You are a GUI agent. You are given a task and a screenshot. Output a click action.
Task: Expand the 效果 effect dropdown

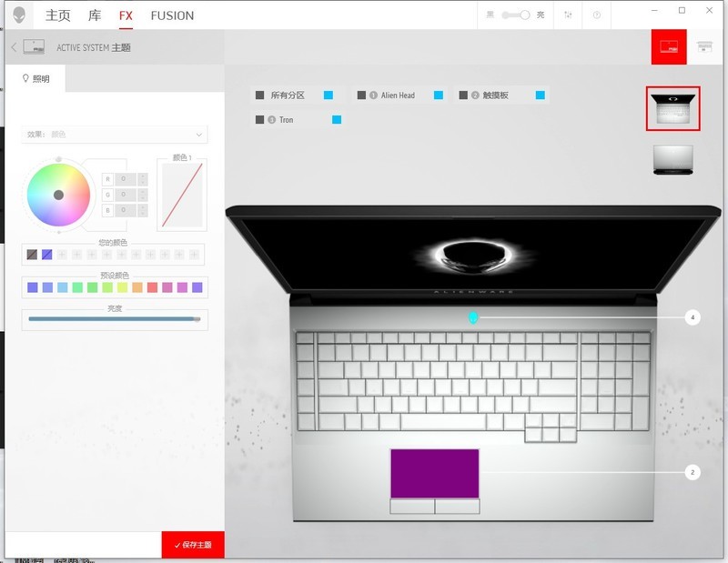(x=115, y=135)
